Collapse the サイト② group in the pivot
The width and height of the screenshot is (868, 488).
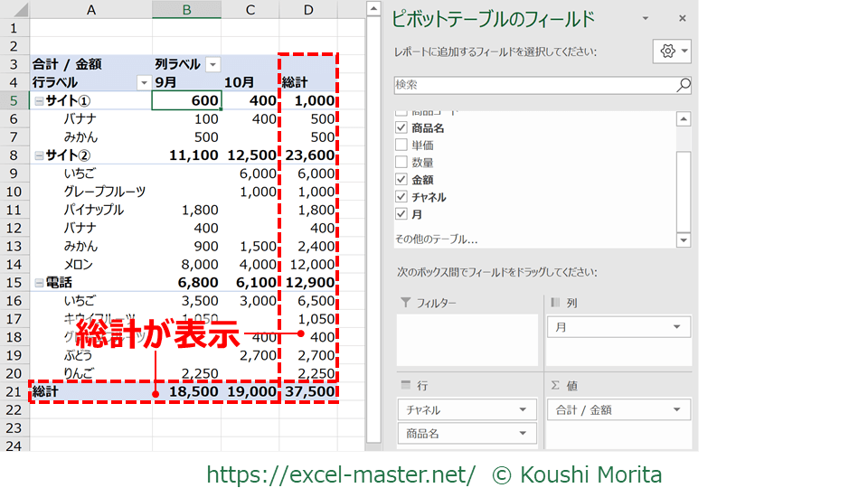(x=39, y=155)
